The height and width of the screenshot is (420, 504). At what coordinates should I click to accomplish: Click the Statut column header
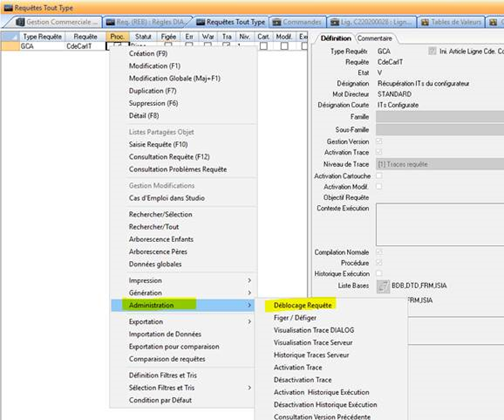pos(143,36)
